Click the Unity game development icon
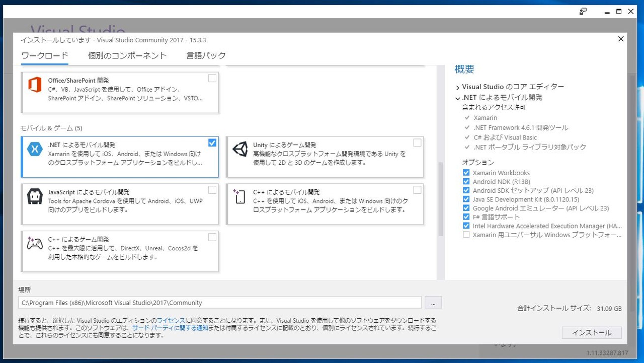Image resolution: width=644 pixels, height=363 pixels. click(240, 149)
